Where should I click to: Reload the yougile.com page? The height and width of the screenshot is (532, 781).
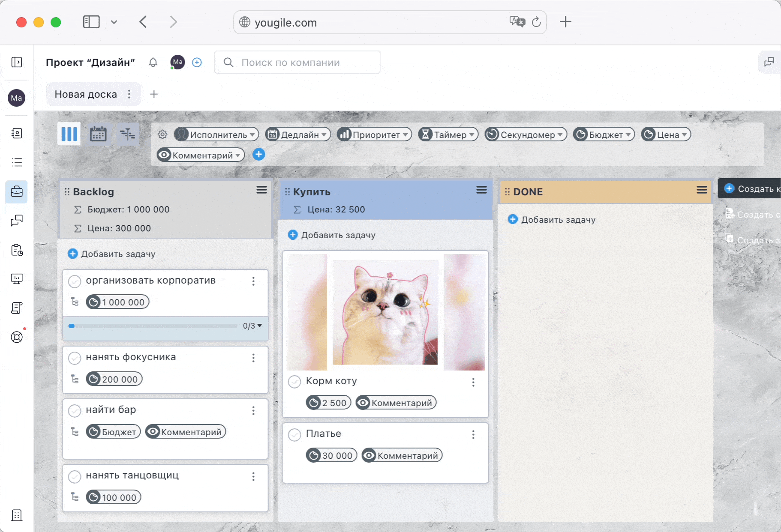coord(536,22)
